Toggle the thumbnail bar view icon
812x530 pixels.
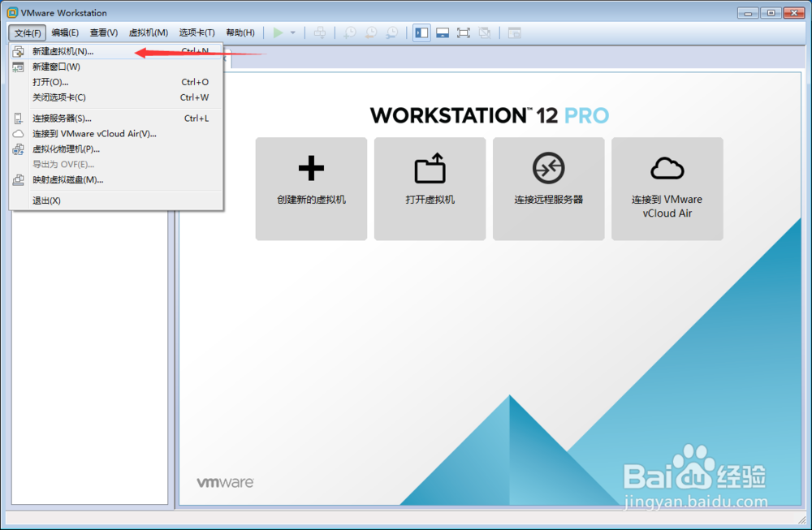tap(443, 33)
